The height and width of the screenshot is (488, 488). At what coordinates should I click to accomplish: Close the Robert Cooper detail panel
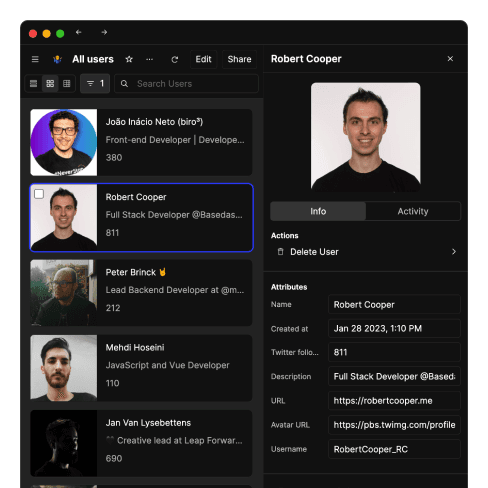tap(450, 59)
